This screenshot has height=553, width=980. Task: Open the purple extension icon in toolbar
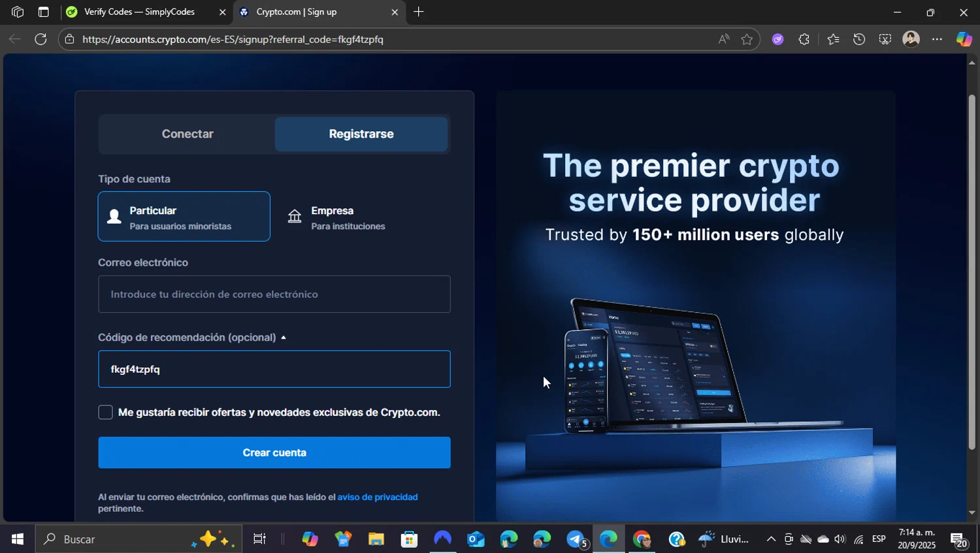[x=777, y=39]
